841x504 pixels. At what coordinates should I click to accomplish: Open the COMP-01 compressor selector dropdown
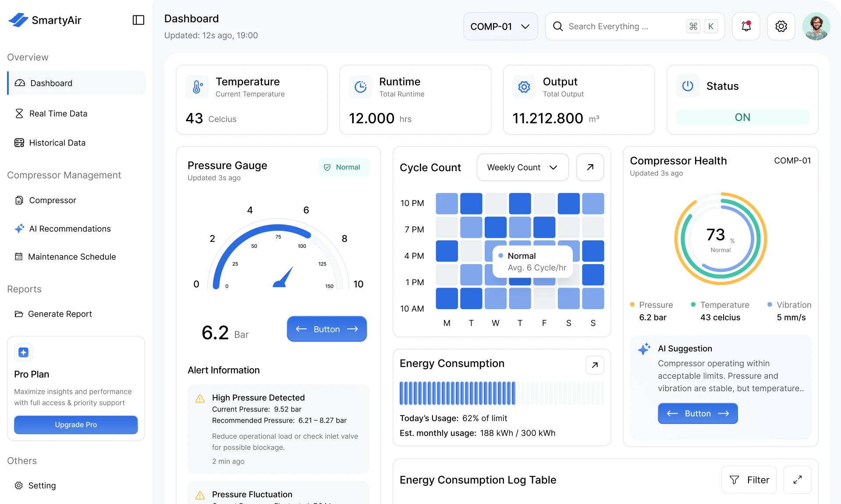[500, 26]
